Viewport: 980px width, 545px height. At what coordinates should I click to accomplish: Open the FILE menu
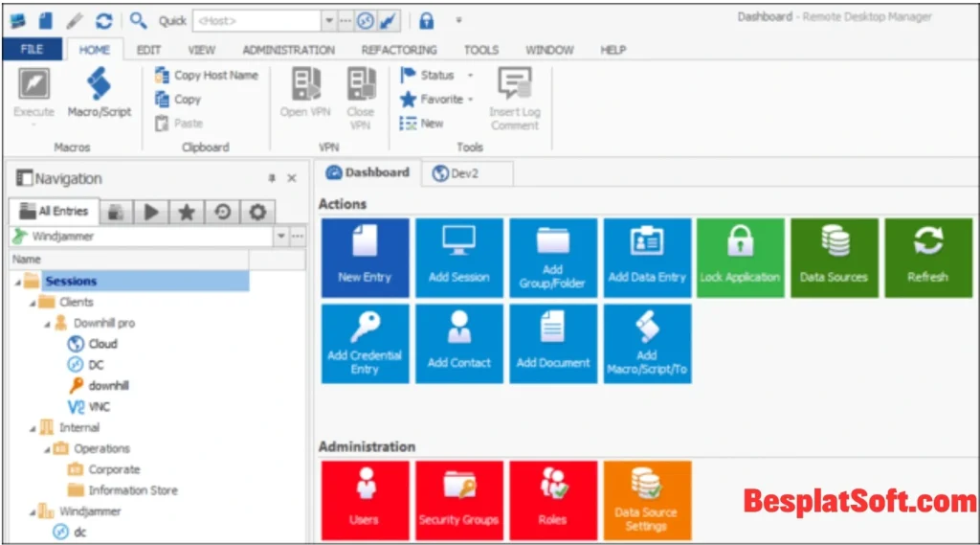[32, 50]
